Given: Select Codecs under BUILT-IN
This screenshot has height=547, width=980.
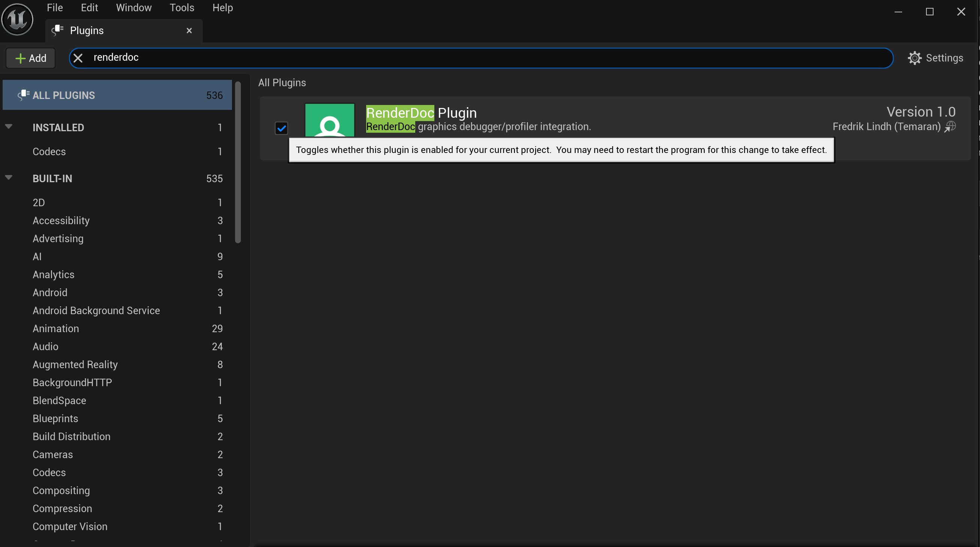Looking at the screenshot, I should 117,472.
